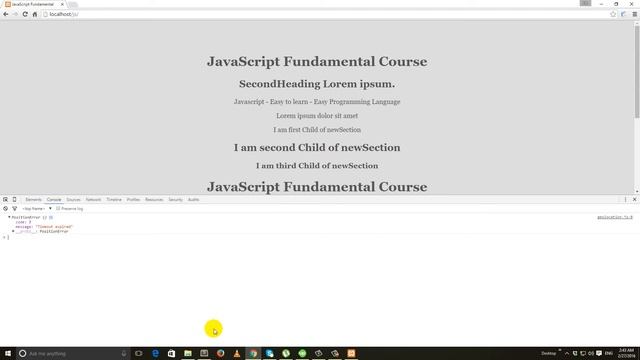Open Task View from the taskbar
Viewport: 640px width, 360px height.
pyautogui.click(x=139, y=353)
